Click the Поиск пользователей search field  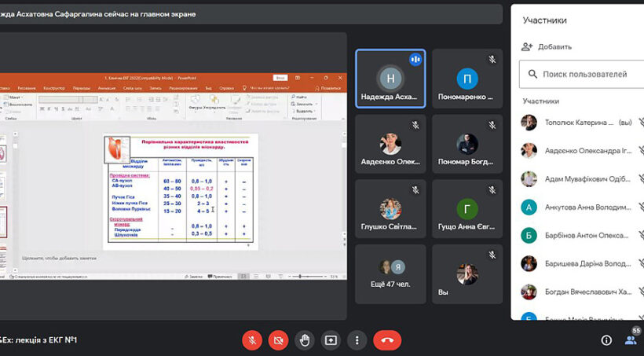(582, 75)
